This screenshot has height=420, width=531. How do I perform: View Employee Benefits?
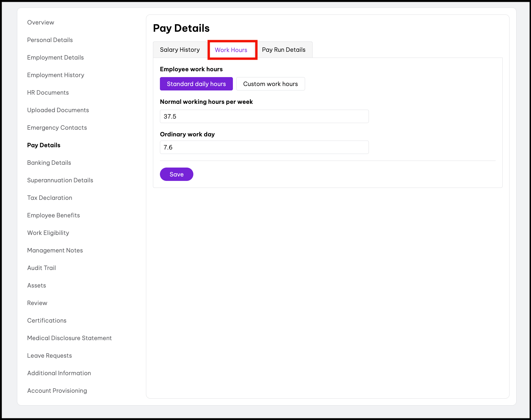[x=53, y=215]
